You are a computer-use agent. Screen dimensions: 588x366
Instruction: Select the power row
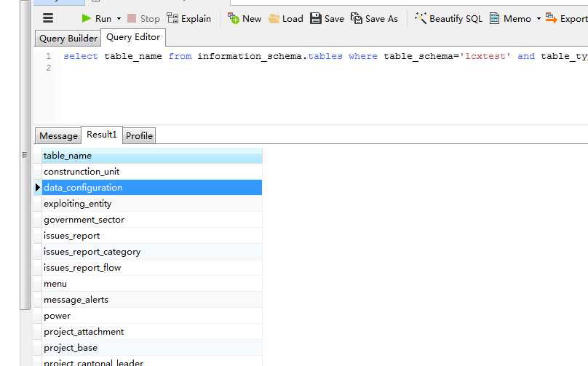coord(152,316)
